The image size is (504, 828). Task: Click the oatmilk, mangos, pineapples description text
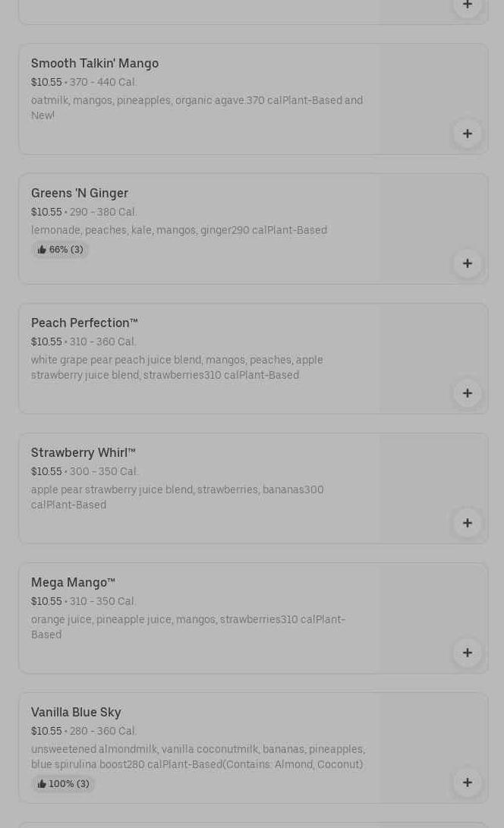pos(197,108)
